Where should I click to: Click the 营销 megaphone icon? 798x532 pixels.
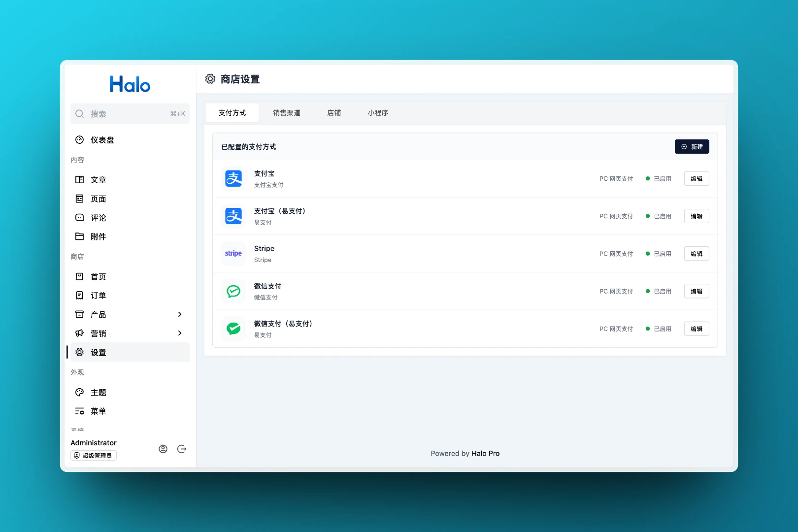pos(79,333)
